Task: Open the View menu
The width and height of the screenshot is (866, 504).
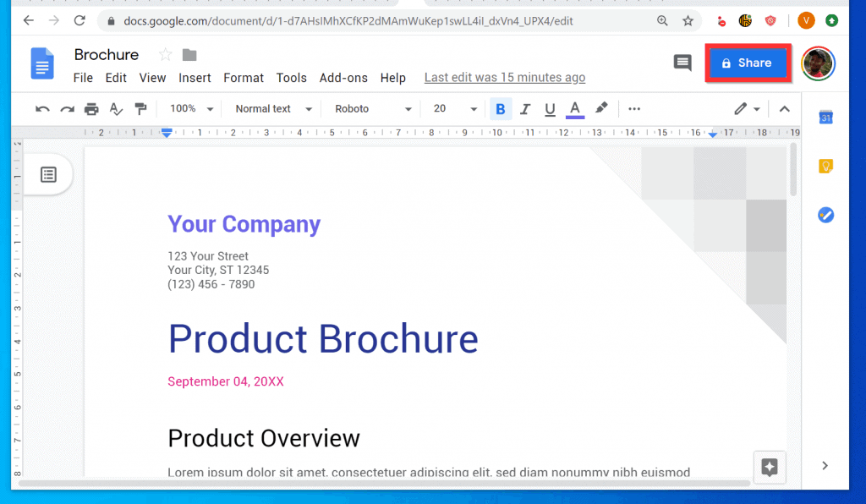Action: click(152, 78)
